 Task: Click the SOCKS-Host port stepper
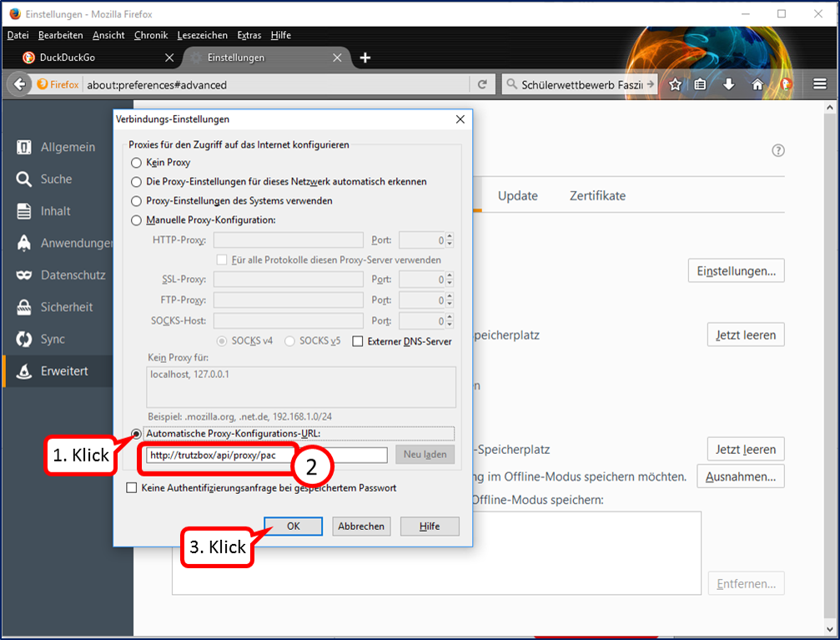point(450,320)
